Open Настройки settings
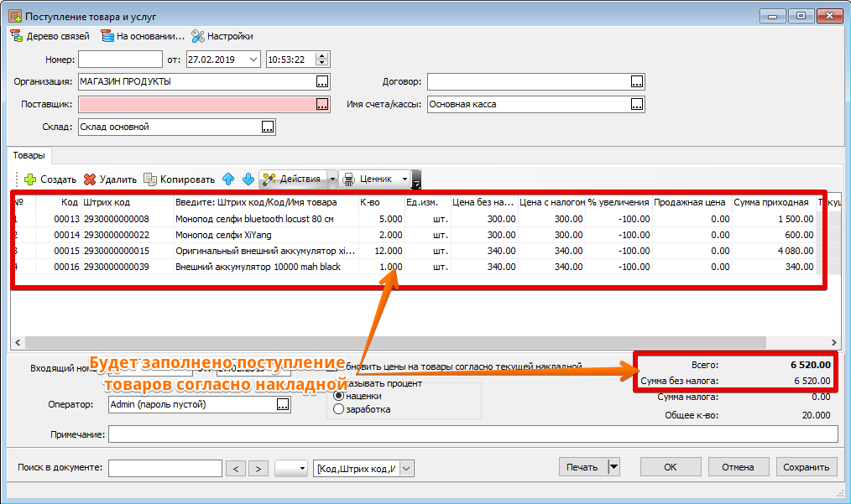This screenshot has width=851, height=504. (x=222, y=36)
